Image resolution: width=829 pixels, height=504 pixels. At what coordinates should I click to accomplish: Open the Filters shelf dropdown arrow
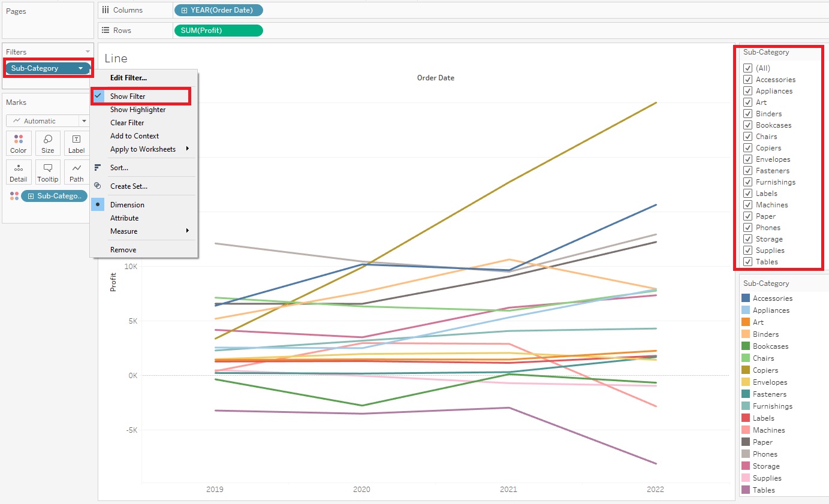88,52
